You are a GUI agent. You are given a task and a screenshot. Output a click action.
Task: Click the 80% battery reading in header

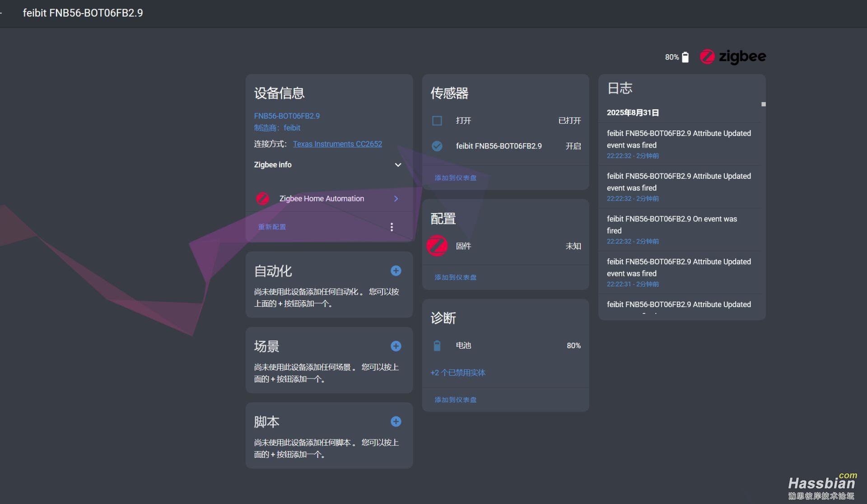click(x=671, y=57)
